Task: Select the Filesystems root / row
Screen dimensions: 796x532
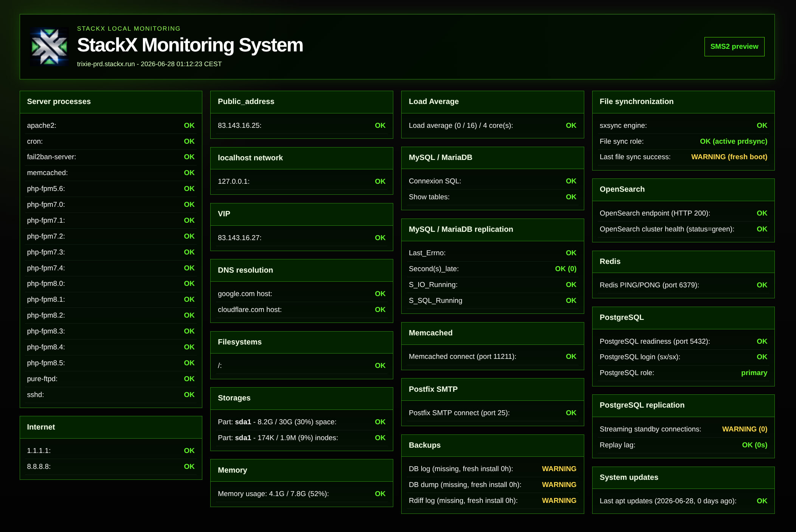Action: point(302,366)
